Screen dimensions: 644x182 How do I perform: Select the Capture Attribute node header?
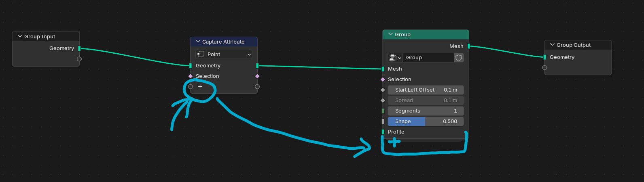coord(224,42)
